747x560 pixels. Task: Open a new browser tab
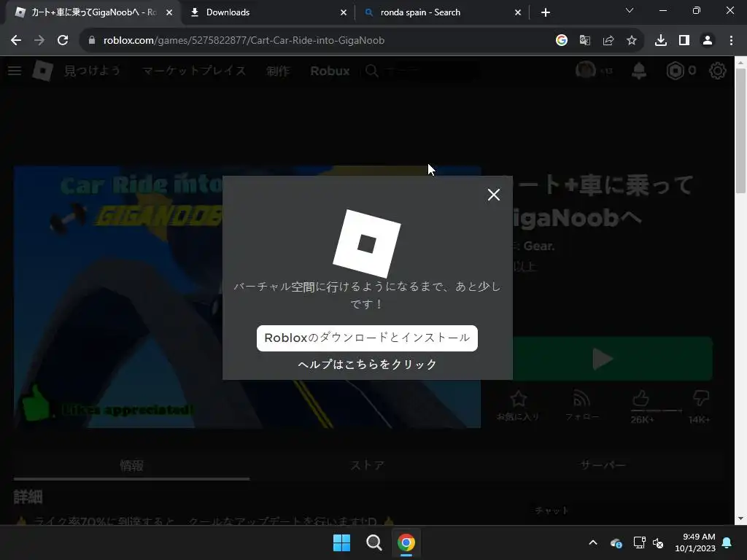546,12
